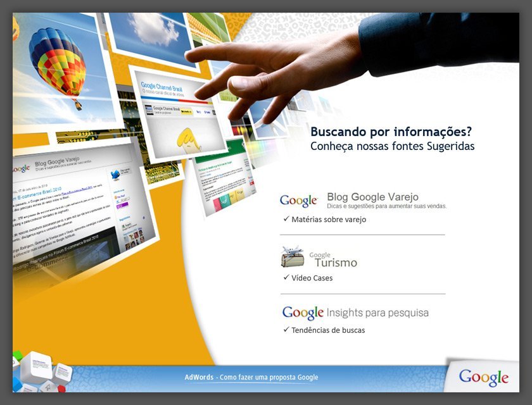
Task: Click the Google logo of Insights para pesquisa
Action: pyautogui.click(x=303, y=313)
